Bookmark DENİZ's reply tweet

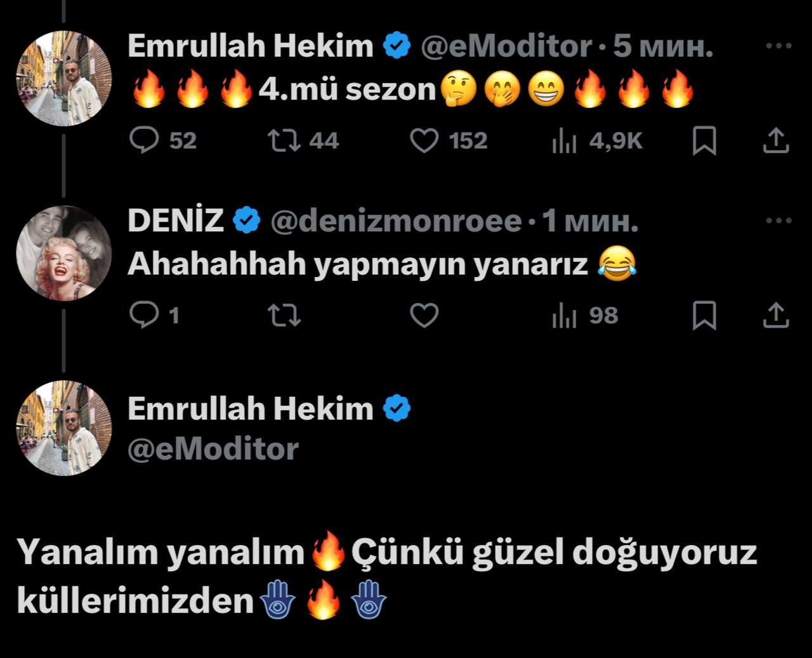[x=704, y=315]
